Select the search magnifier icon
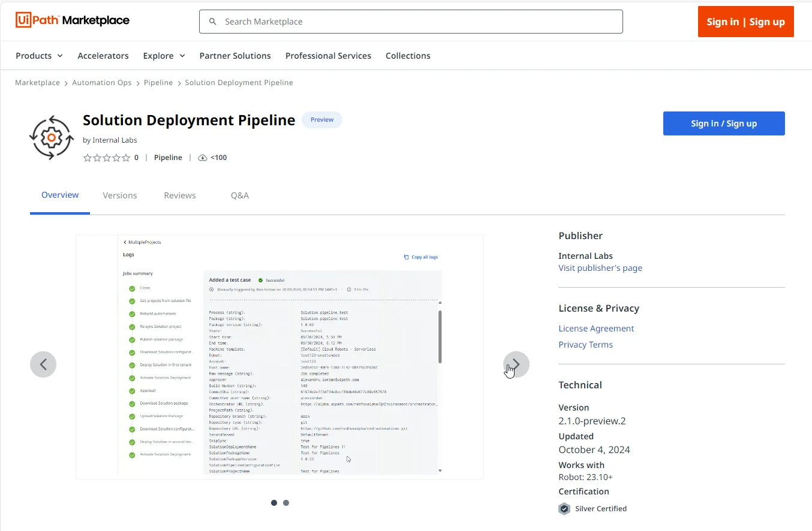 pyautogui.click(x=213, y=21)
